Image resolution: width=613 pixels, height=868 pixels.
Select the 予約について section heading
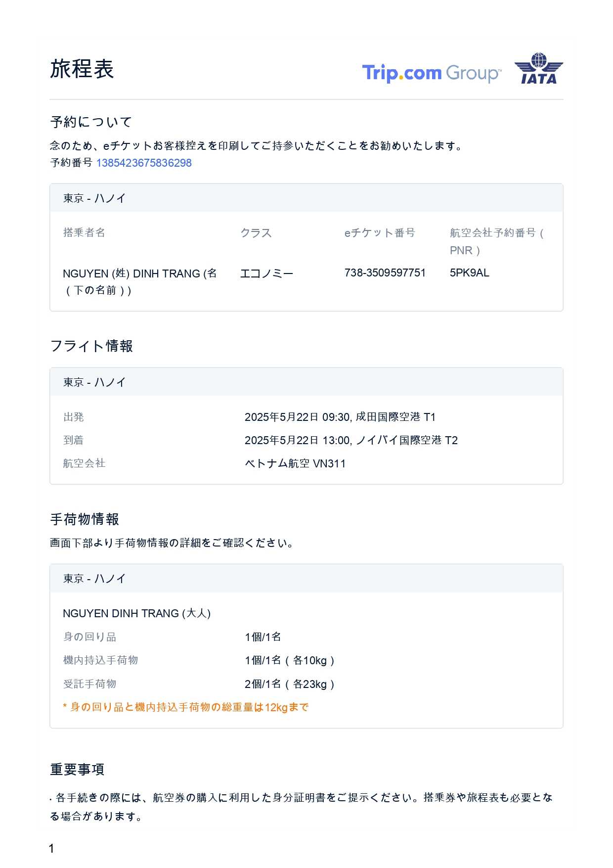pyautogui.click(x=91, y=122)
